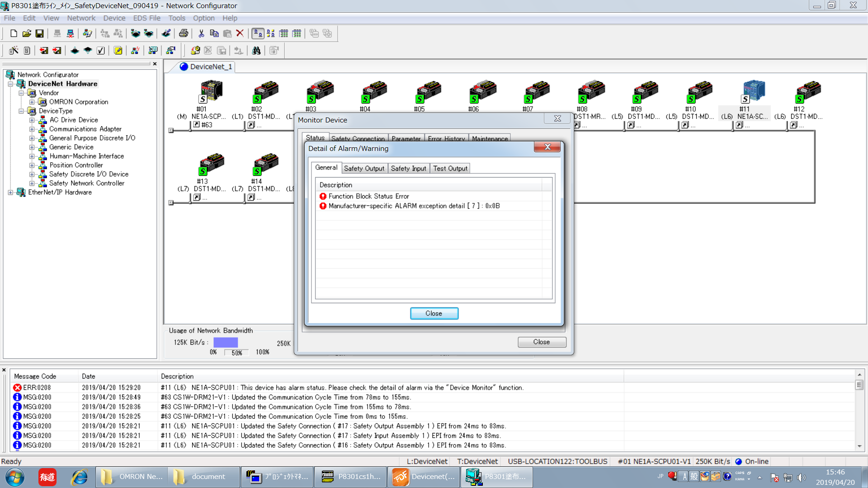This screenshot has height=488, width=868.
Task: Click the Print toolbar icon
Action: [183, 33]
